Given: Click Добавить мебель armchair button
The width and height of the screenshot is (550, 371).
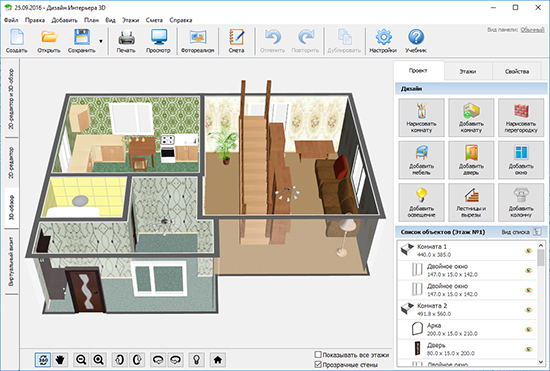Looking at the screenshot, I should pos(421,160).
